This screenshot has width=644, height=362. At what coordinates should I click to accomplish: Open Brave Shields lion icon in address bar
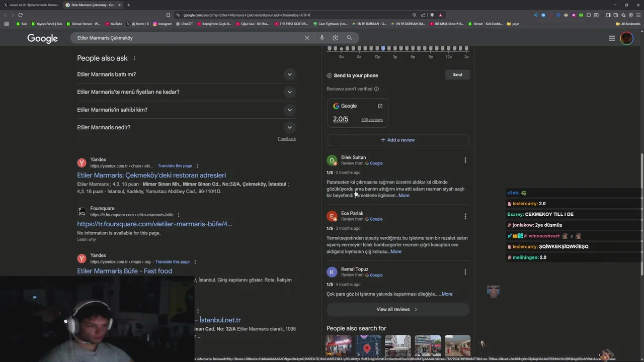coord(432,15)
